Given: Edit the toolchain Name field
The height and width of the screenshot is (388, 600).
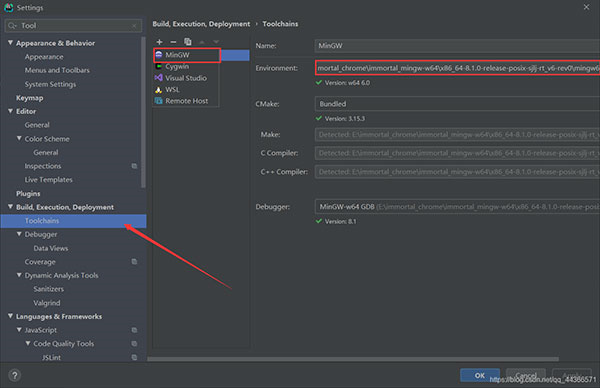Looking at the screenshot, I should click(457, 46).
